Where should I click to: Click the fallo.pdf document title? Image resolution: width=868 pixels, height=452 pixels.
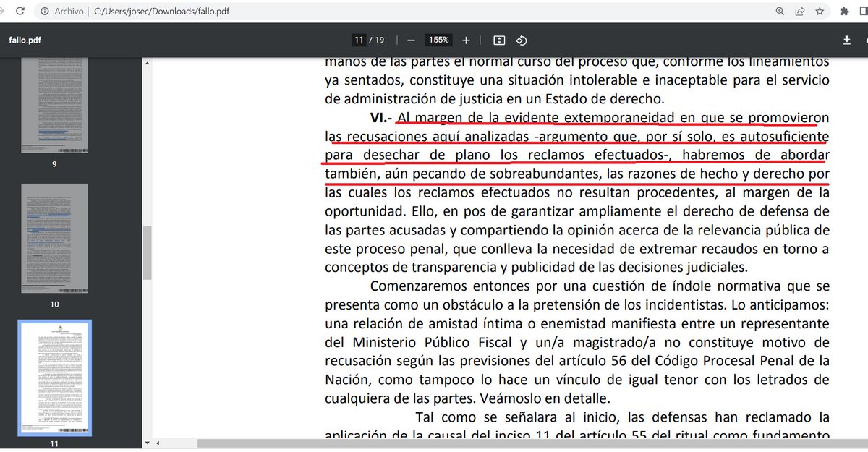[x=25, y=40]
